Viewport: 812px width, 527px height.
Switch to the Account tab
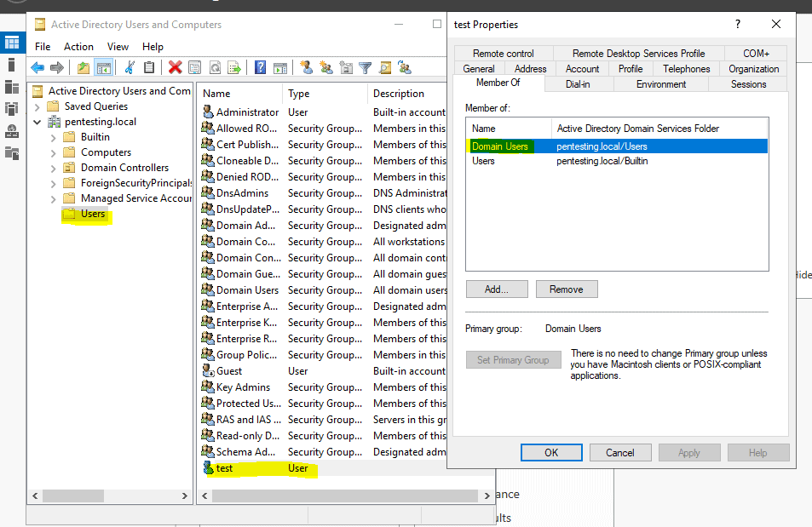(x=582, y=69)
